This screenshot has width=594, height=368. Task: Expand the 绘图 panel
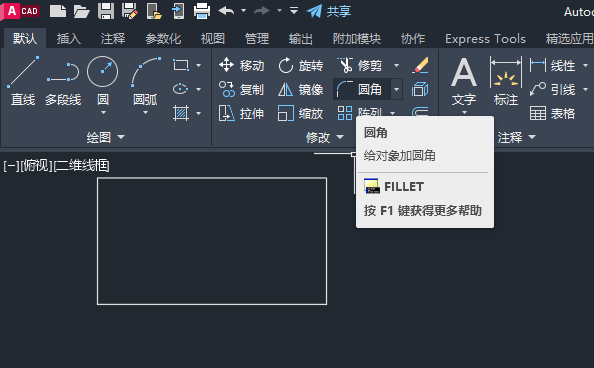tap(105, 137)
